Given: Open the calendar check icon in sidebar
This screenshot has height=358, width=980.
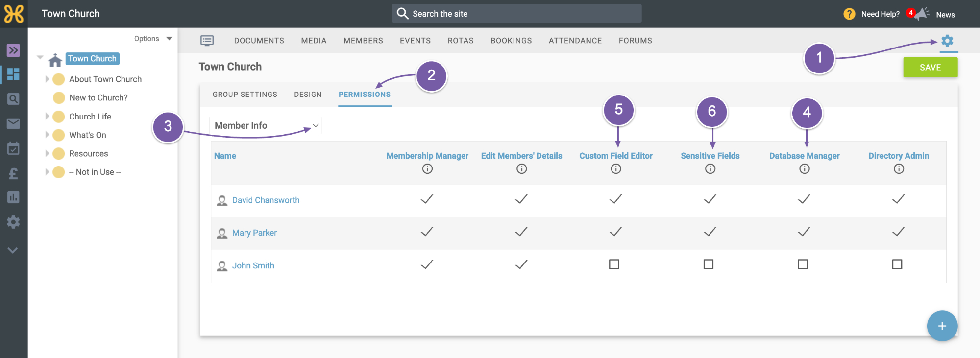Looking at the screenshot, I should [x=13, y=148].
